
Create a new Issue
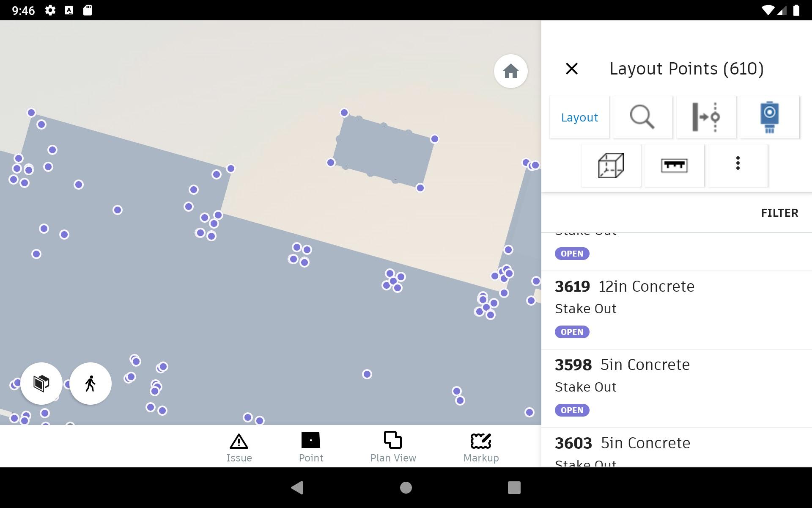click(x=239, y=448)
